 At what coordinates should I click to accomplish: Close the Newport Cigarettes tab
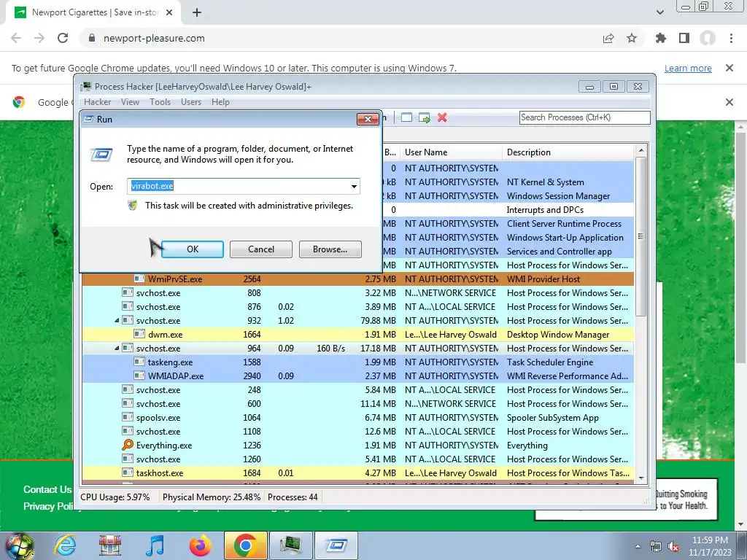(x=169, y=12)
